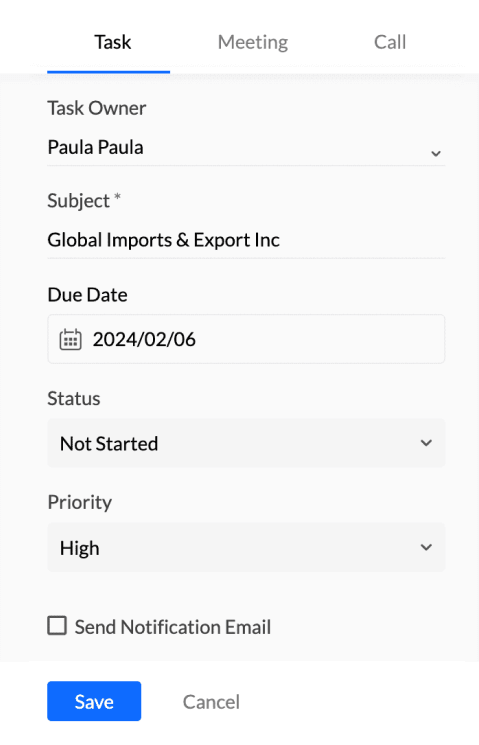479x745 pixels.
Task: Click the Status field chevron icon
Action: point(426,443)
